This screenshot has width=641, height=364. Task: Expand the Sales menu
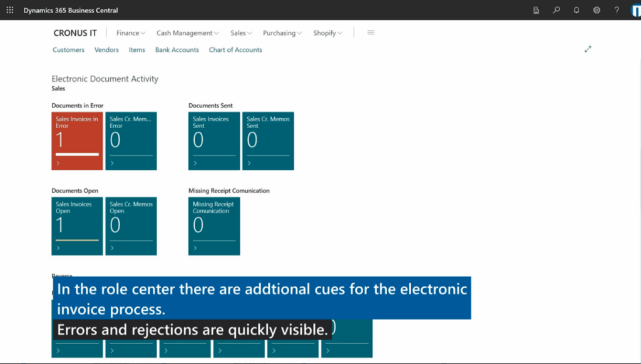241,33
